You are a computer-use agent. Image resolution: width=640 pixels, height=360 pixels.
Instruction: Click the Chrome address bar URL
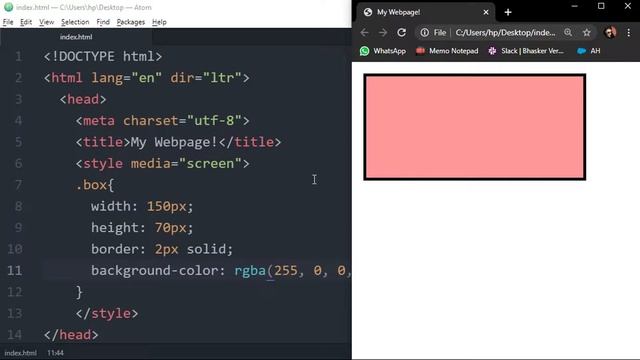click(x=505, y=33)
